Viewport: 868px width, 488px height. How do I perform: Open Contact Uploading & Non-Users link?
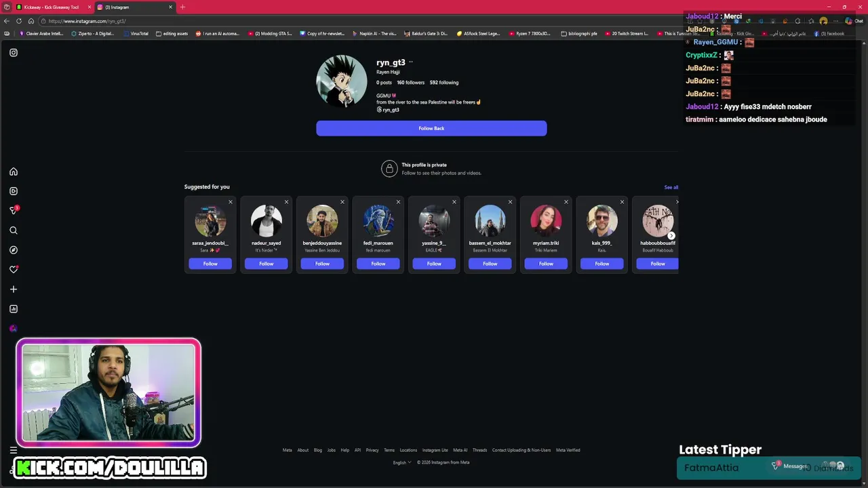click(521, 450)
